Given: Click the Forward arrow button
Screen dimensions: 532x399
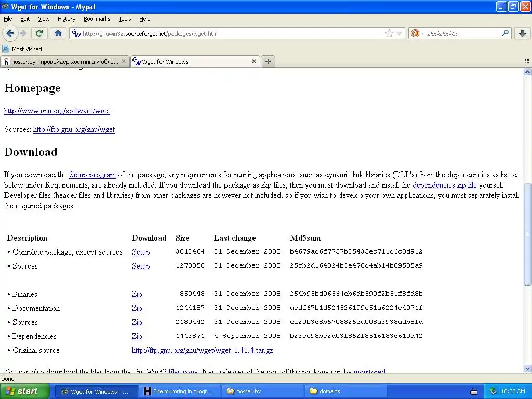Looking at the screenshot, I should (23, 33).
